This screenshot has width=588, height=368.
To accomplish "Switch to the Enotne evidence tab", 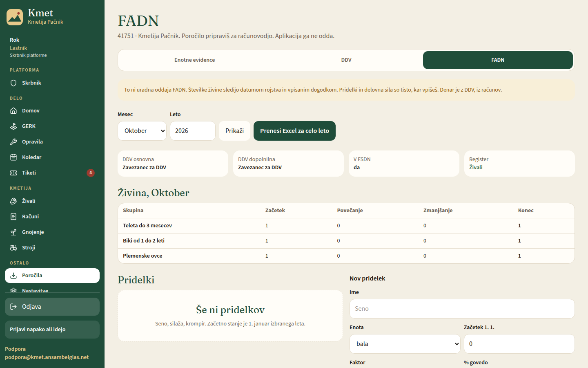I will coord(194,60).
